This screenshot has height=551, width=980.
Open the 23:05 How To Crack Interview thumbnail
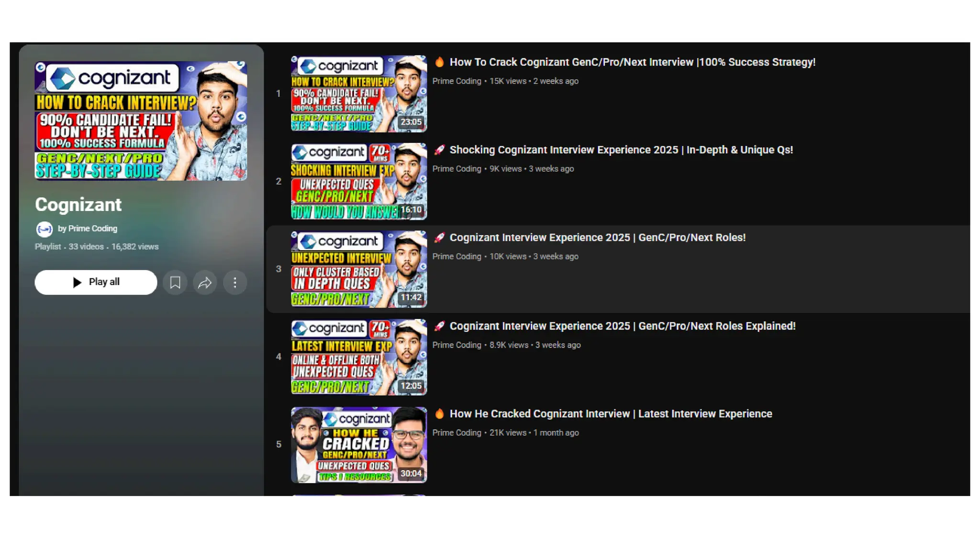358,94
